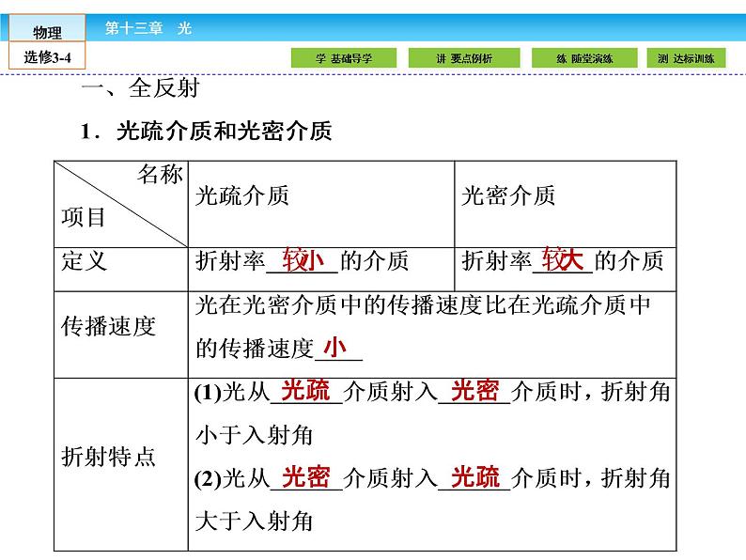The image size is (746, 560).
Task: Click the line 光在光密介质中的传播速度比在光疏介质中
Action: point(423,305)
